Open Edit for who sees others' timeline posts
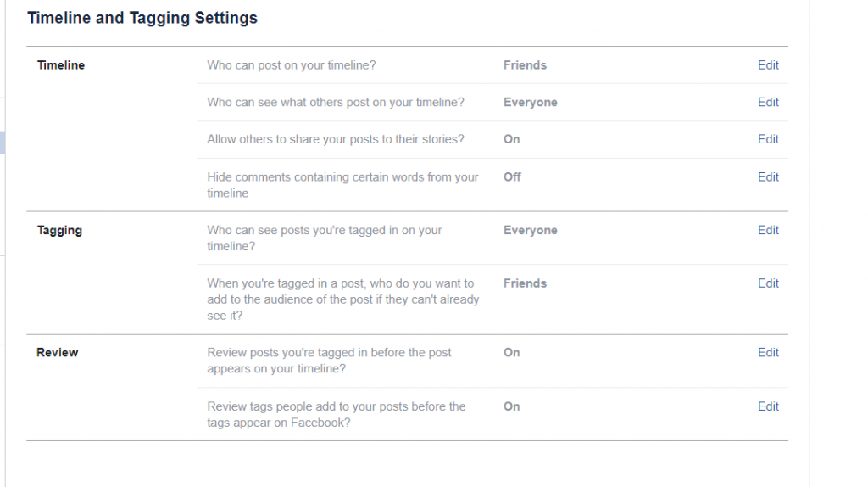 [768, 102]
